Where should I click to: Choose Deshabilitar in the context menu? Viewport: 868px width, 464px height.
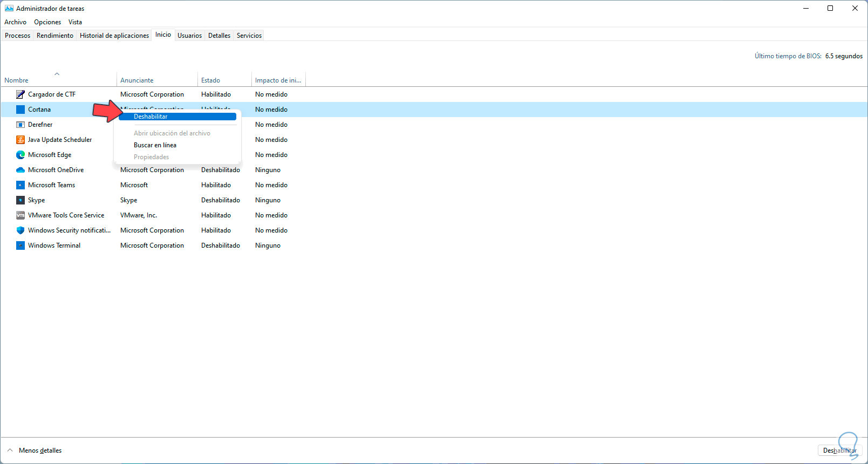tap(177, 117)
